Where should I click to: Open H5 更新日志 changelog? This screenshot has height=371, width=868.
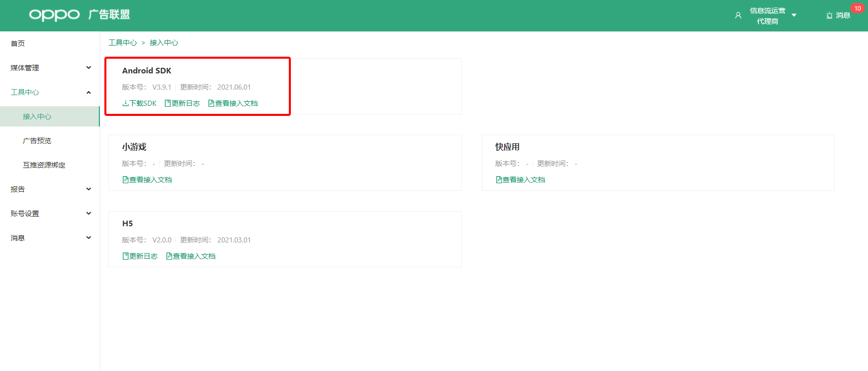[x=140, y=256]
